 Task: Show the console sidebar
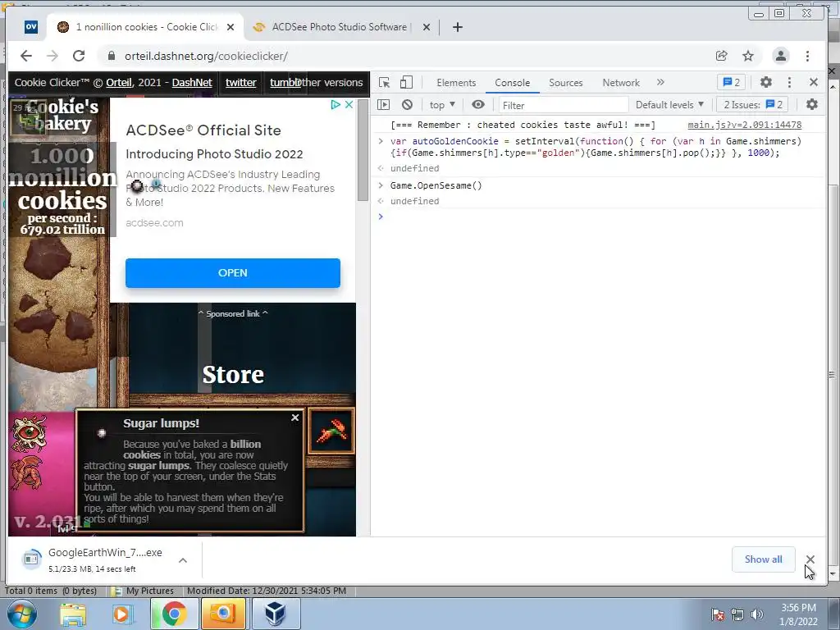(x=384, y=104)
